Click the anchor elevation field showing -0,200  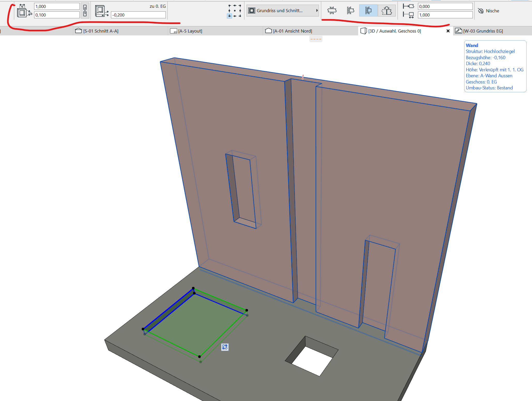click(x=138, y=15)
